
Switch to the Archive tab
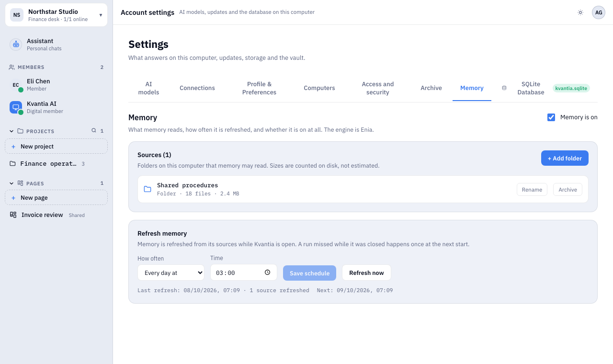point(431,88)
